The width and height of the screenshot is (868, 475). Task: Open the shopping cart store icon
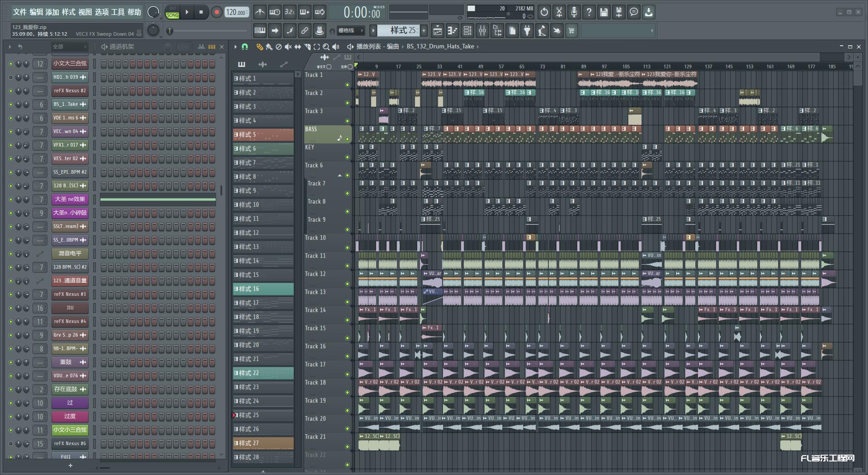571,31
